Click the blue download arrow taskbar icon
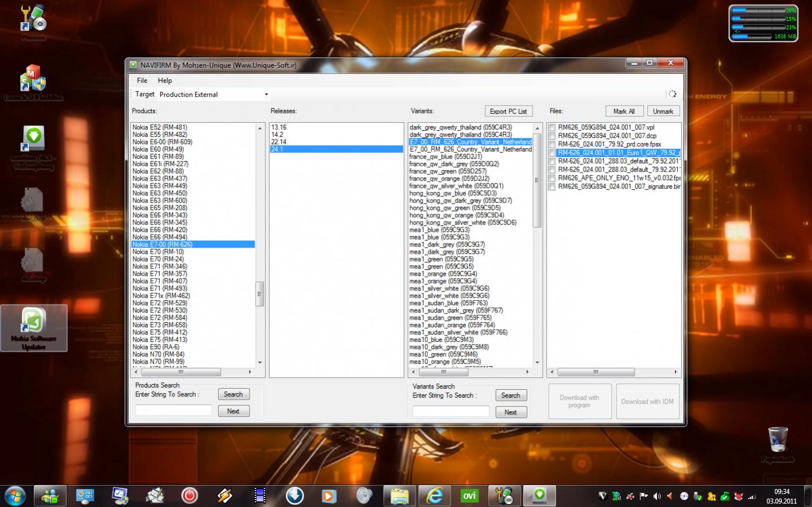812x507 pixels. [x=295, y=496]
